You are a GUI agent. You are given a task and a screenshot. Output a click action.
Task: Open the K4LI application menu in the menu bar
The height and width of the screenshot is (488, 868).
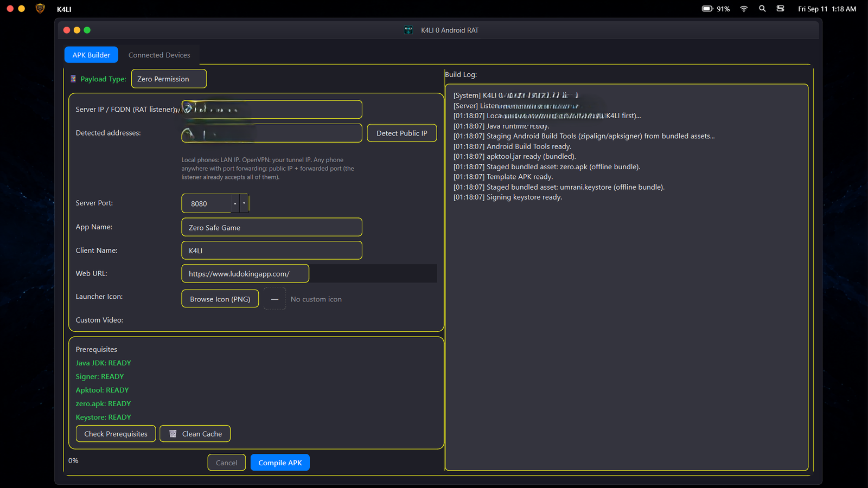coord(64,9)
